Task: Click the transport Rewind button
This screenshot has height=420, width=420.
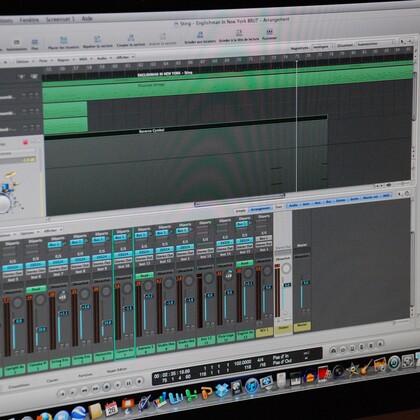Action: tap(84, 390)
